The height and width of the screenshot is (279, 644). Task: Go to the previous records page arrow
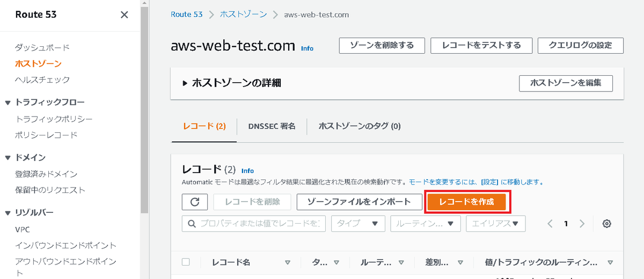tap(550, 224)
